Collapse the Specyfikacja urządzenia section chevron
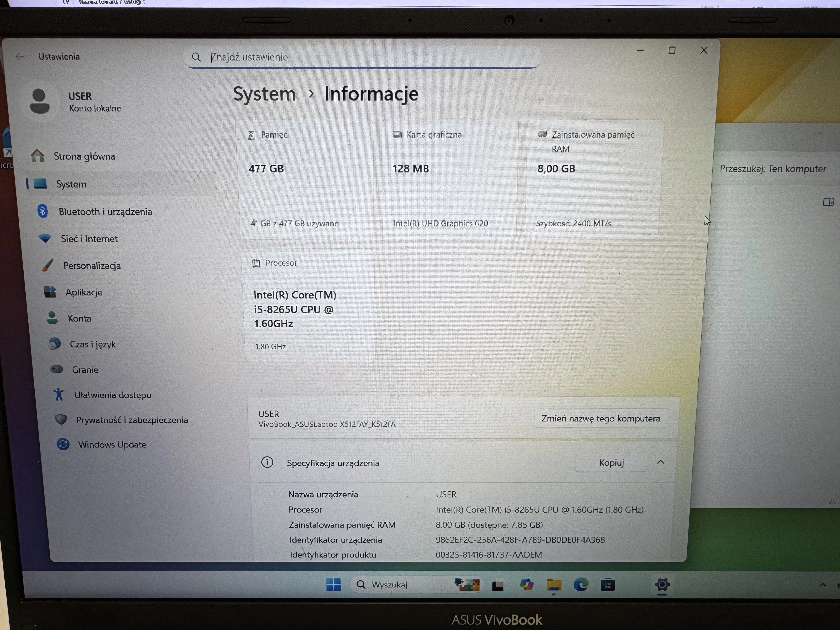The height and width of the screenshot is (630, 840). [661, 462]
